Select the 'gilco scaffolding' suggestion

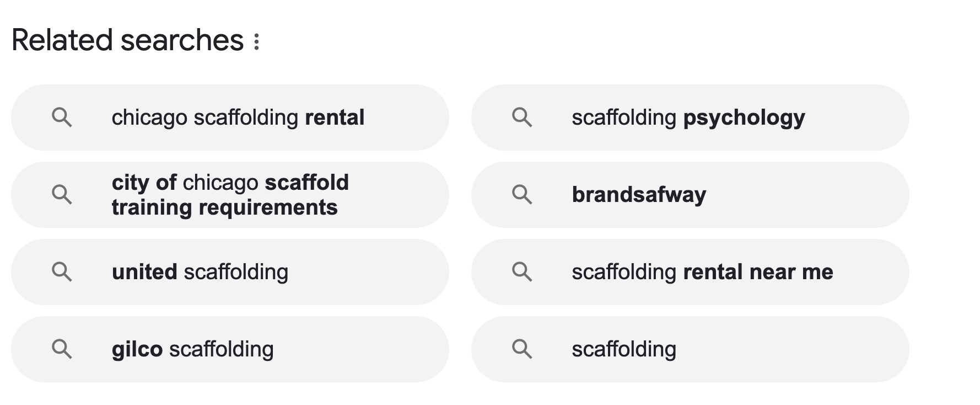[x=192, y=349]
